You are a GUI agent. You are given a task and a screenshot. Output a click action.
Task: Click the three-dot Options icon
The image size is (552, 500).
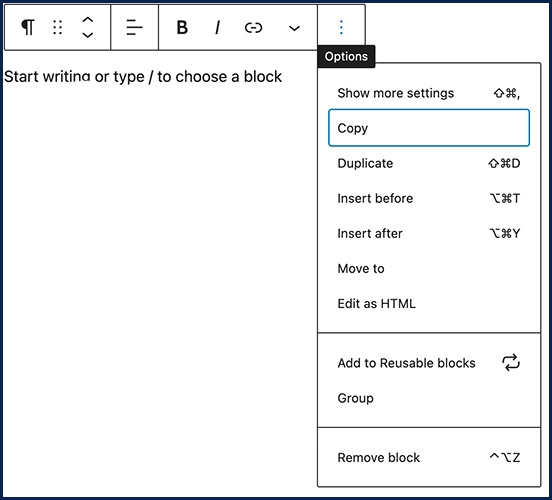(341, 27)
